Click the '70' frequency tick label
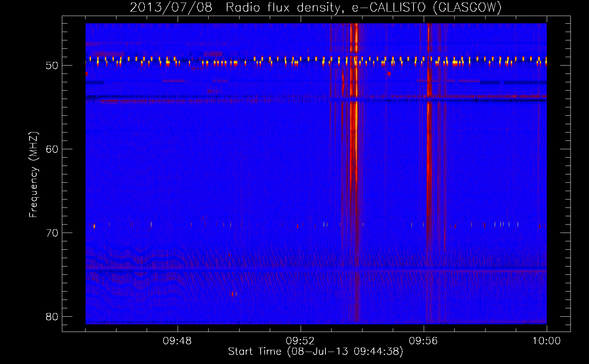This screenshot has width=589, height=364. (52, 233)
